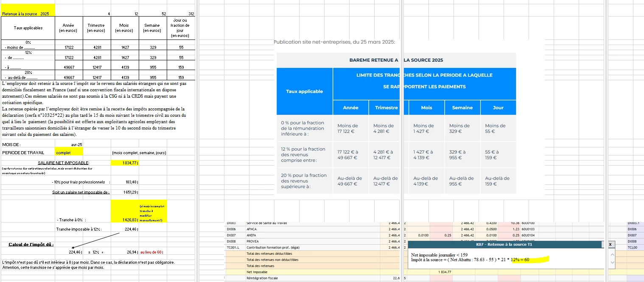This screenshot has width=644, height=282.
Task: Click the 'L'employeur doit retenir à la source' paragraph
Action: pyautogui.click(x=94, y=93)
